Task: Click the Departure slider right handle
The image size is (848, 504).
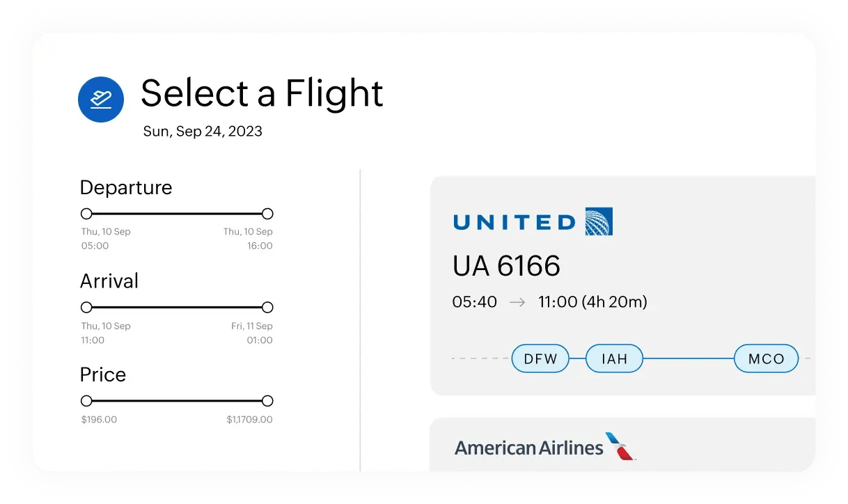Action: 267,214
